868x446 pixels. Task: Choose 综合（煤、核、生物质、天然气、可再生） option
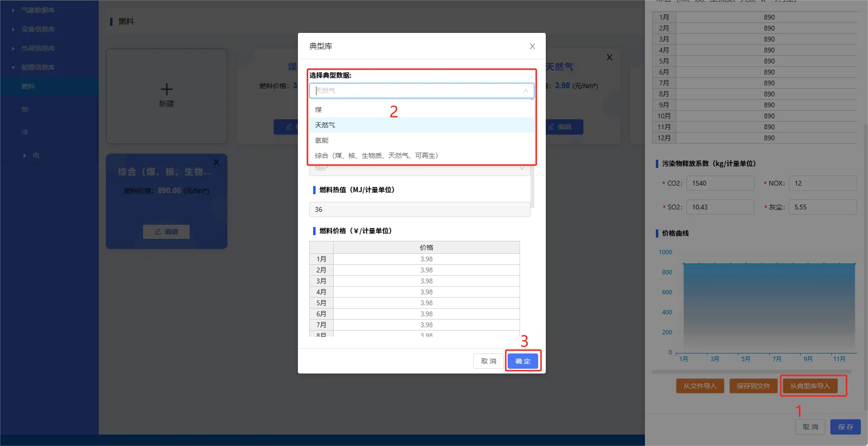pyautogui.click(x=421, y=156)
